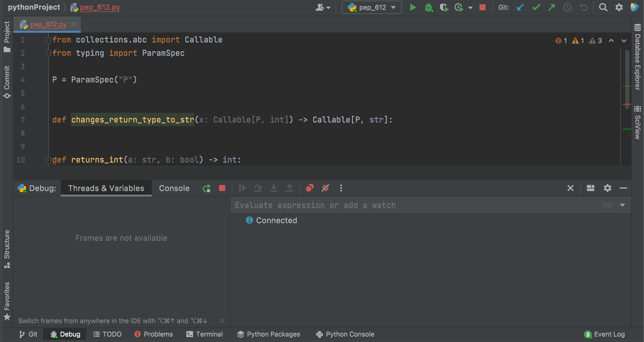Run with coverage icon
644x342 pixels.
(444, 7)
